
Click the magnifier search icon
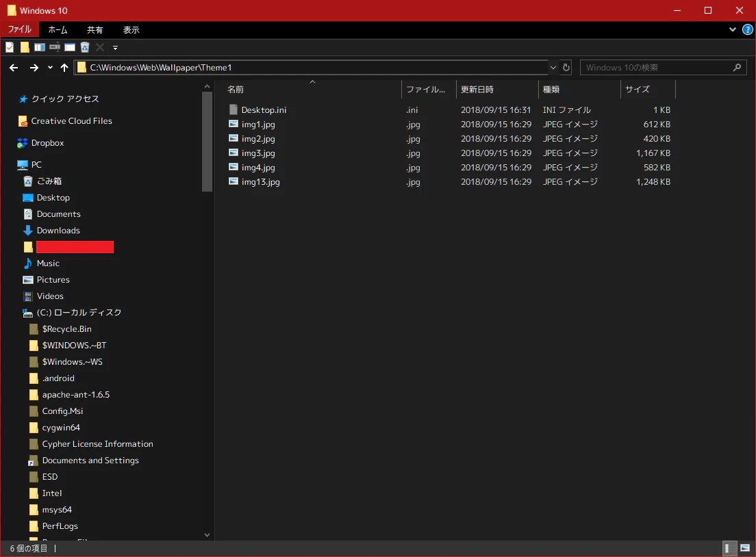[x=737, y=68]
